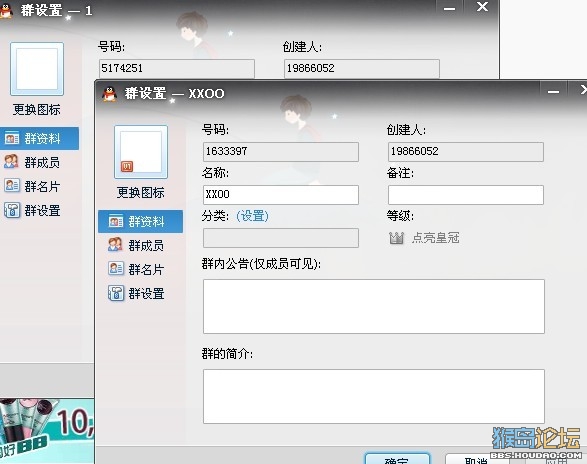Open 群设置 icon in XXOO window sidebar
Screen dimensions: 587x464
click(116, 293)
